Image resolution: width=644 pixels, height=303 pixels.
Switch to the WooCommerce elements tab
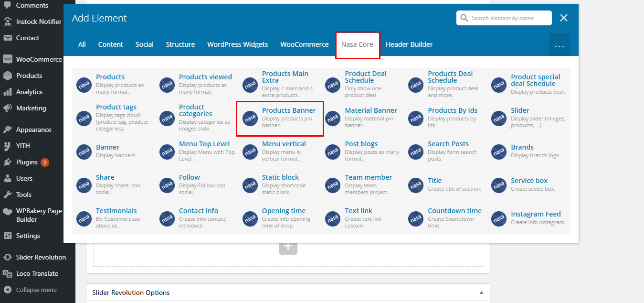coord(305,44)
